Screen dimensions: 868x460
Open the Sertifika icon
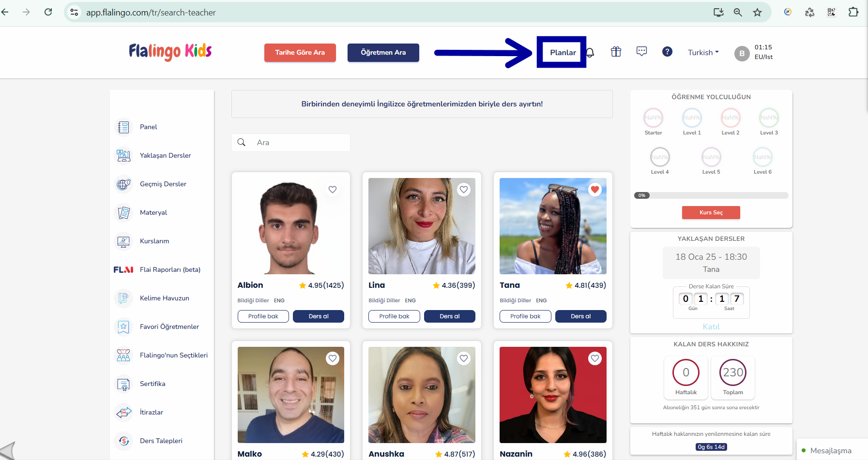click(x=123, y=384)
